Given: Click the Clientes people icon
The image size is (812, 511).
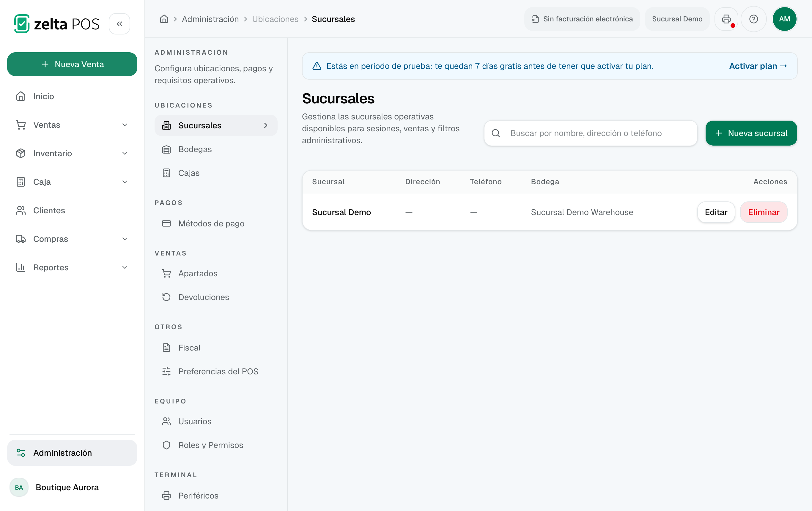Looking at the screenshot, I should [x=21, y=210].
